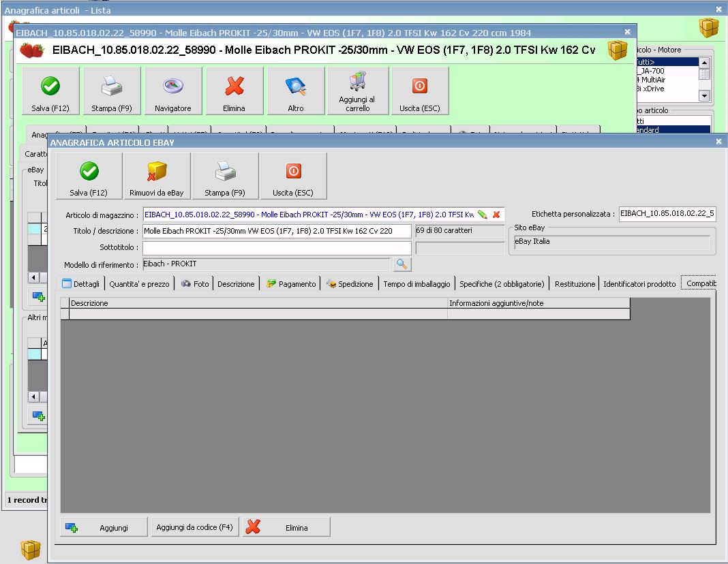
Task: Click the strawberry icon in the EIBACH window header
Action: point(31,50)
